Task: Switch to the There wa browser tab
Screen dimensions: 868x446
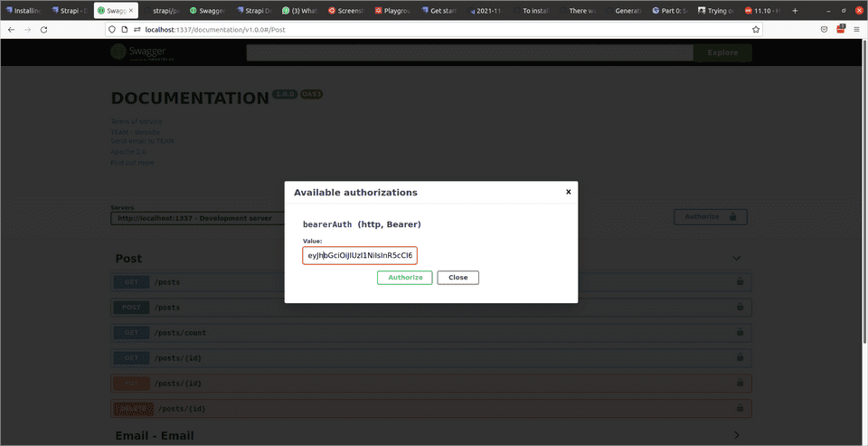Action: [x=578, y=11]
